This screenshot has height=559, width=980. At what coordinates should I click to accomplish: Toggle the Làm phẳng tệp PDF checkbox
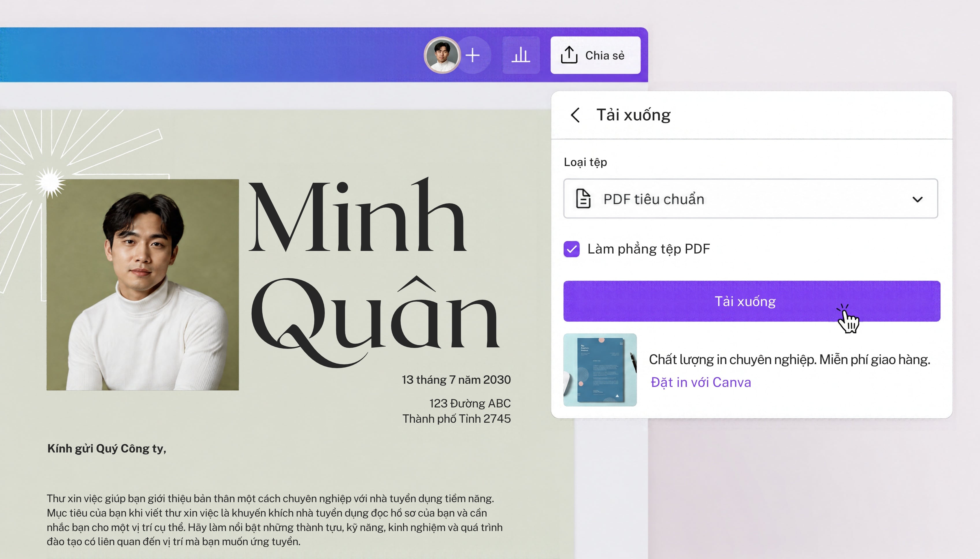click(572, 249)
